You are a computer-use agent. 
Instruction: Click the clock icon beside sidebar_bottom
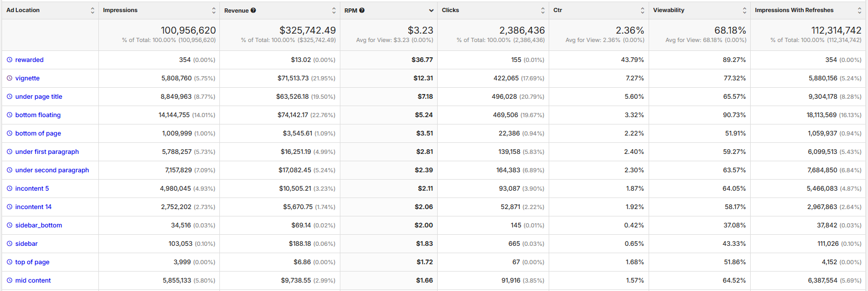pos(9,225)
